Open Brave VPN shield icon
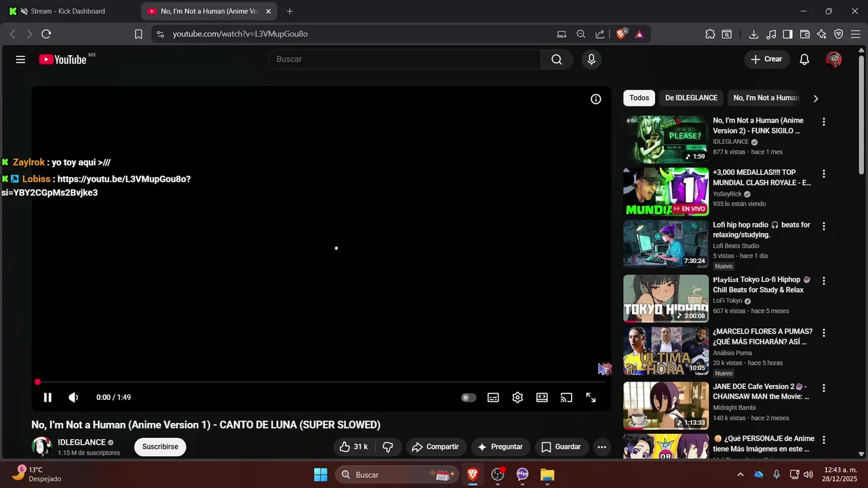 [839, 34]
